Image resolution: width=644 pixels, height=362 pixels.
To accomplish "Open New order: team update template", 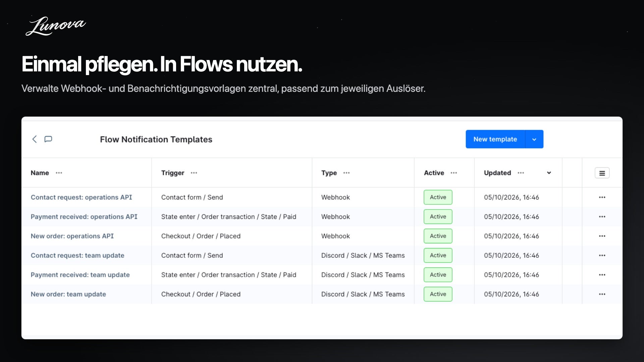I will coord(68,294).
